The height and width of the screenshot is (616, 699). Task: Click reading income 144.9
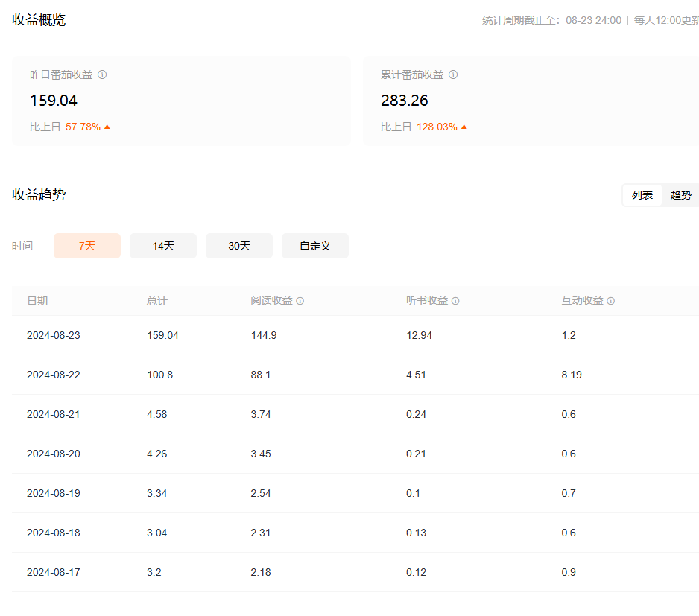[x=264, y=336]
